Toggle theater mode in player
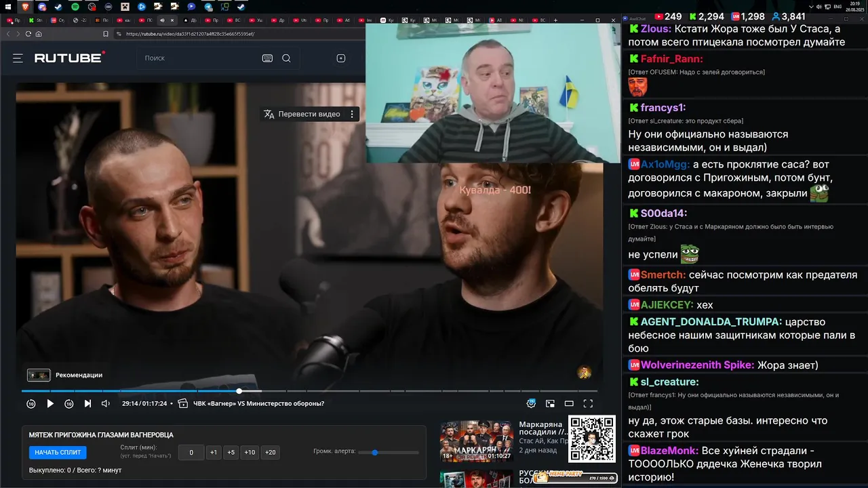 [x=569, y=403]
